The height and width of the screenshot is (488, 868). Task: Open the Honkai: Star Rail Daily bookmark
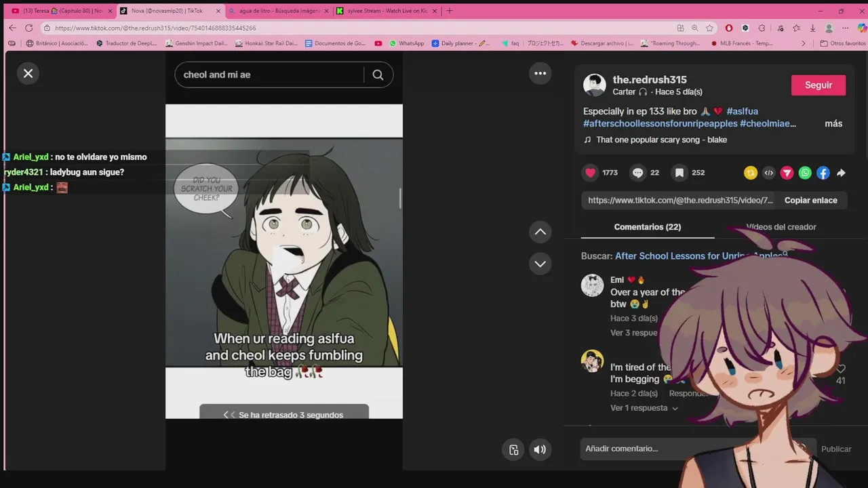pyautogui.click(x=267, y=43)
